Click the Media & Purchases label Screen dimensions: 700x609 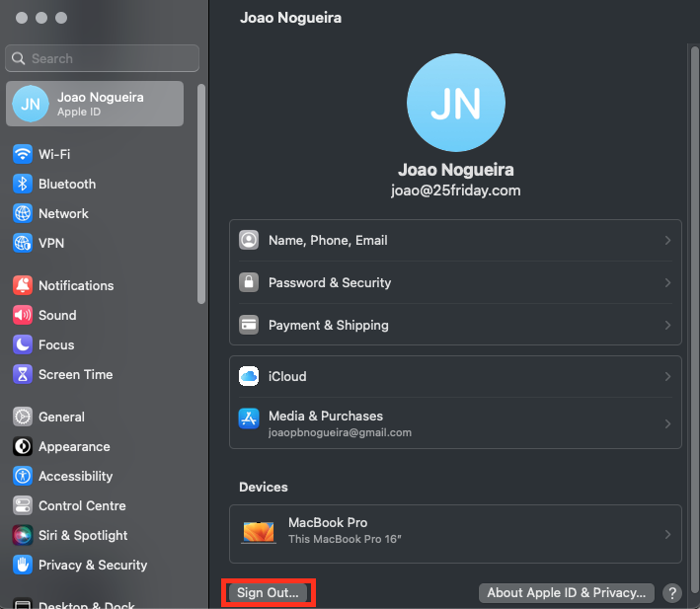click(326, 416)
